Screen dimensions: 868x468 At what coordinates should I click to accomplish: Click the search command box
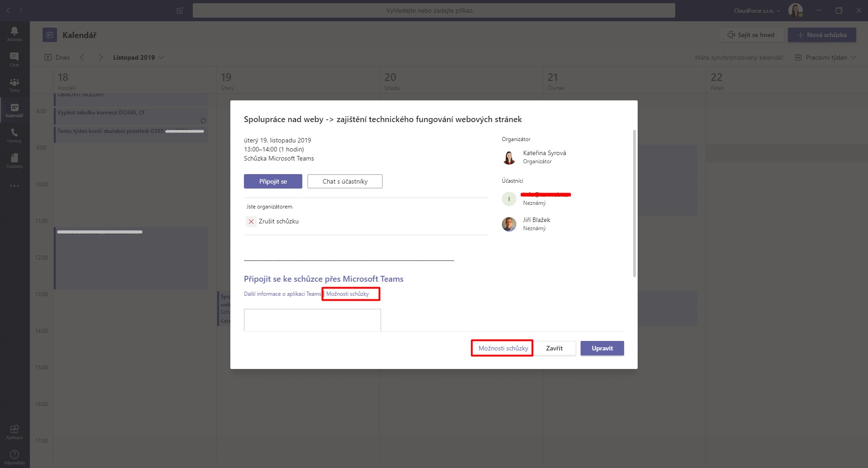(434, 10)
